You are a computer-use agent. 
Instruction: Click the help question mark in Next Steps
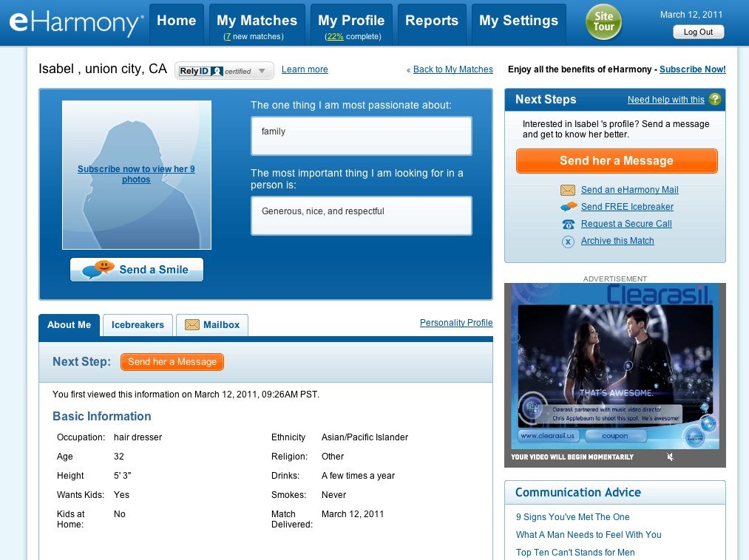click(714, 99)
